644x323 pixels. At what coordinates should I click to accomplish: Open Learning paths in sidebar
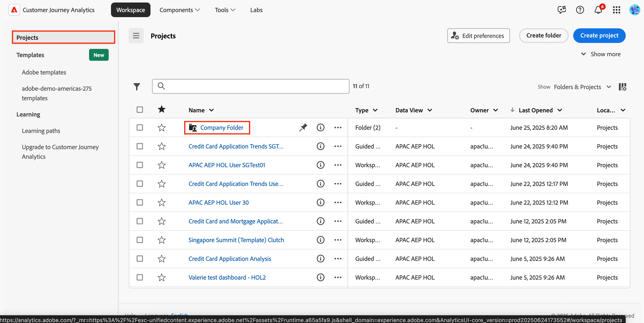(x=41, y=131)
